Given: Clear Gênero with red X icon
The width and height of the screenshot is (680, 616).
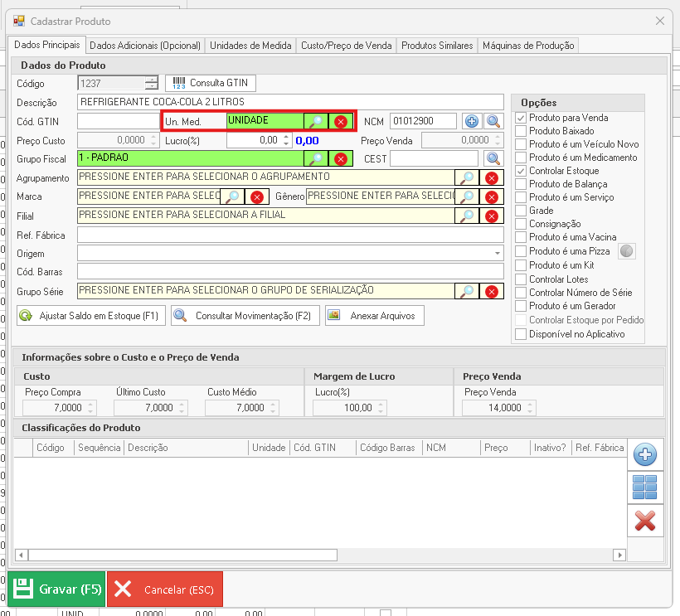Looking at the screenshot, I should [x=492, y=196].
